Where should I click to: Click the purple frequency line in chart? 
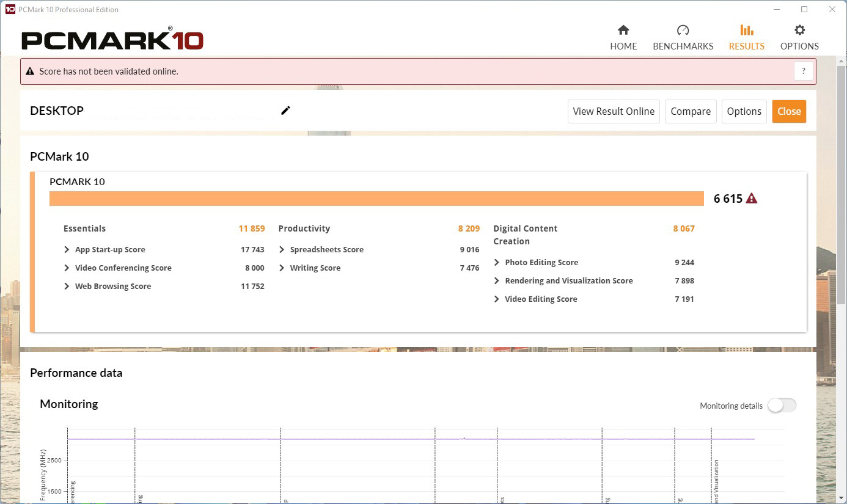coord(411,439)
